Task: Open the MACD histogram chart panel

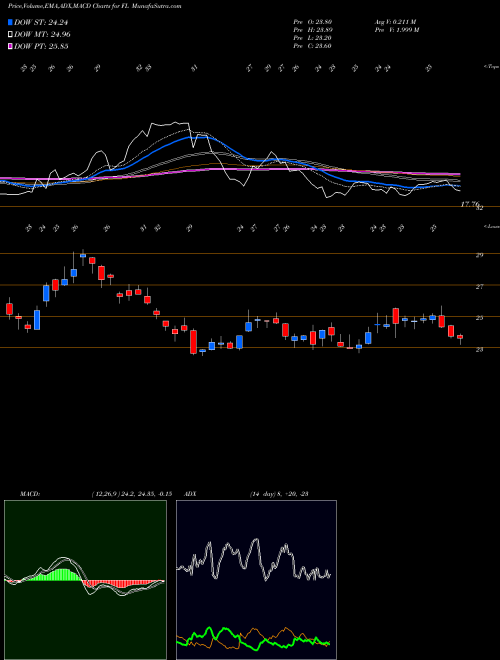Action: 85,580
